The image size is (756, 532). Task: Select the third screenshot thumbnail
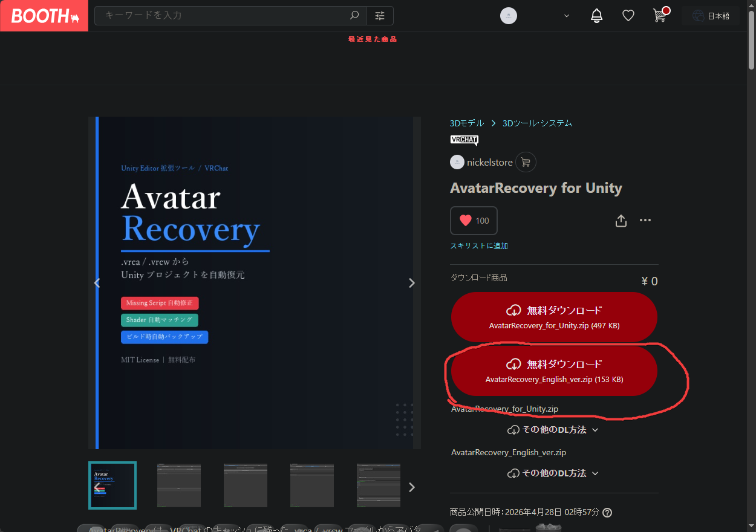246,485
